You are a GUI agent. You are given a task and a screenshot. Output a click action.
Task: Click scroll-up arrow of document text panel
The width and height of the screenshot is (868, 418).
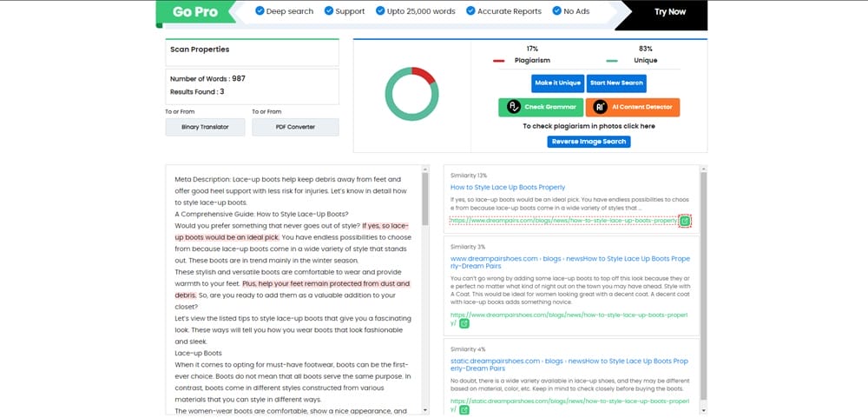point(425,169)
